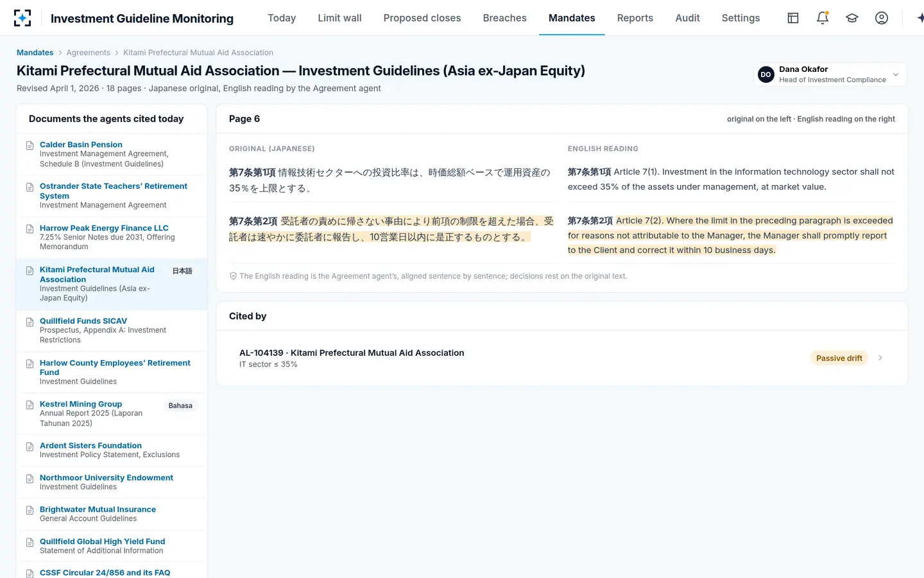Click the AL-104139 Kitami citation title
Image resolution: width=924 pixels, height=578 pixels.
tap(352, 353)
